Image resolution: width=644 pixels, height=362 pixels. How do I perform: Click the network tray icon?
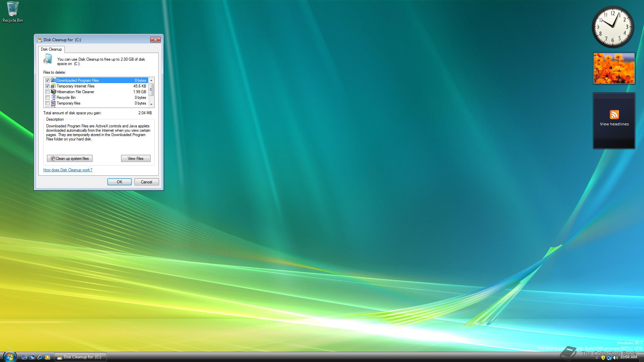pos(609,358)
